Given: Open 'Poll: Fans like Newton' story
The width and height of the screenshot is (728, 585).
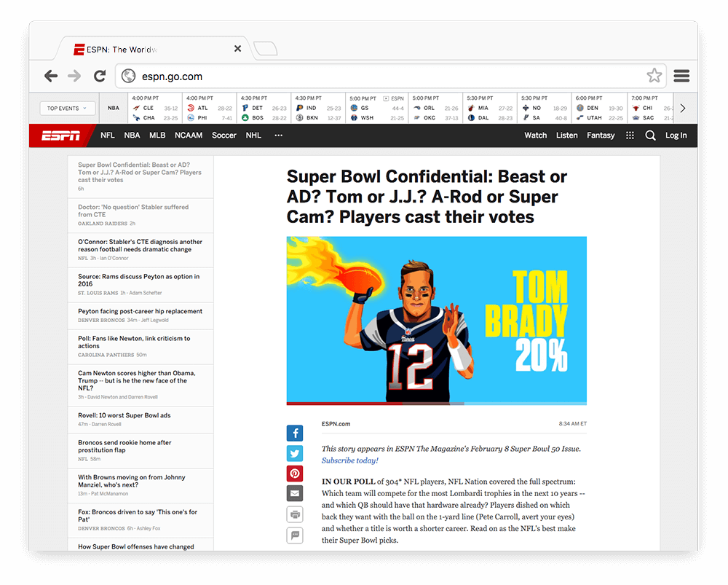Looking at the screenshot, I should click(x=141, y=347).
